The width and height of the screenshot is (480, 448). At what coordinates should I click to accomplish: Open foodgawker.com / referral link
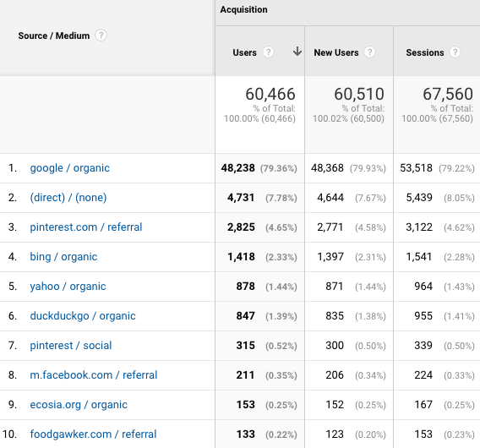[x=93, y=434]
